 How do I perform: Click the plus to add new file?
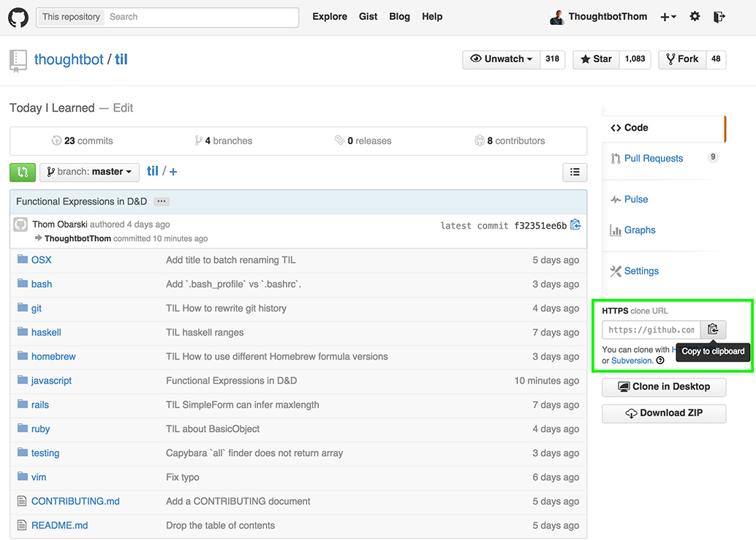tap(173, 172)
